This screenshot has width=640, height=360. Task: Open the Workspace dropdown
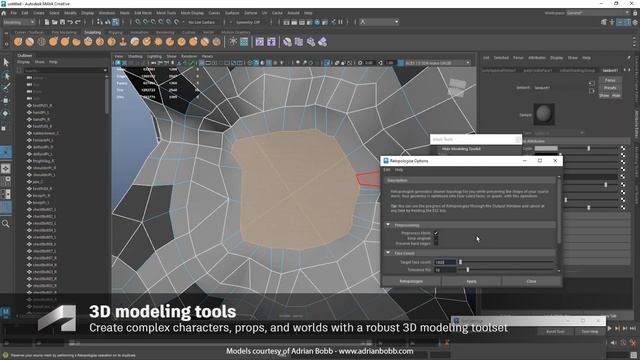(598, 13)
